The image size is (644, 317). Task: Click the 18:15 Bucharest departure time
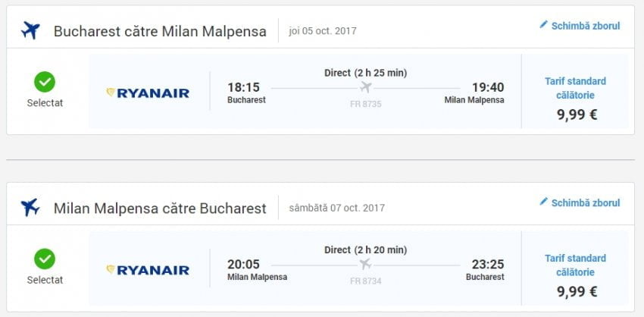(243, 87)
